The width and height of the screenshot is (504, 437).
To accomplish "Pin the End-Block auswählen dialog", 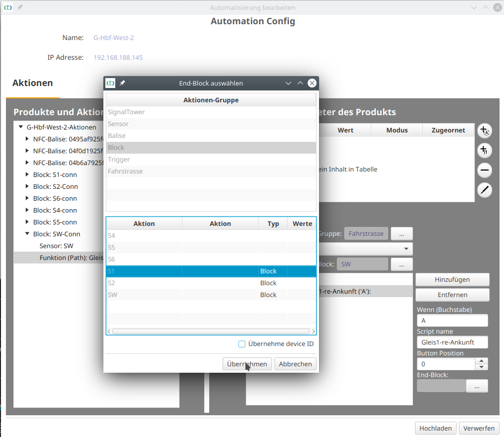I will 123,83.
